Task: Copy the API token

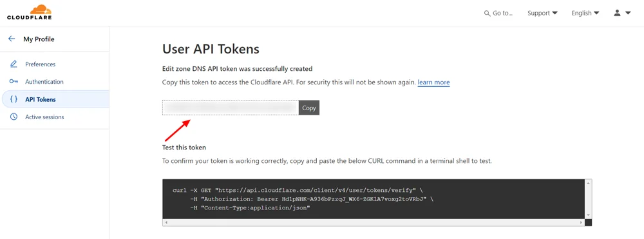Action: pos(309,108)
